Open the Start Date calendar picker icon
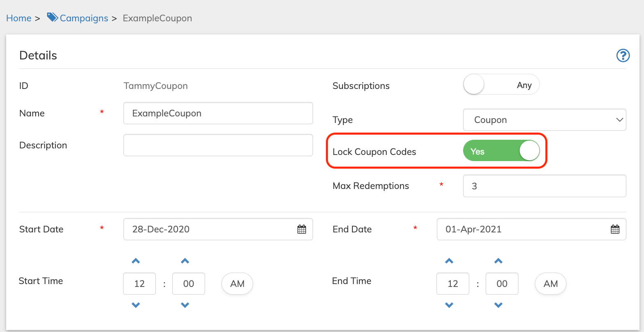This screenshot has height=332, width=644. pos(301,229)
